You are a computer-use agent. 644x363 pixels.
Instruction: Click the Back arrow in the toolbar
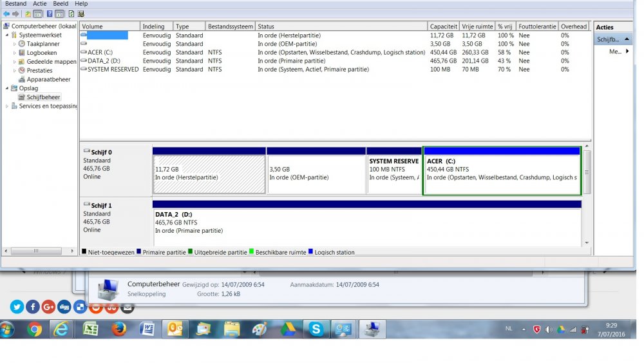pos(6,14)
